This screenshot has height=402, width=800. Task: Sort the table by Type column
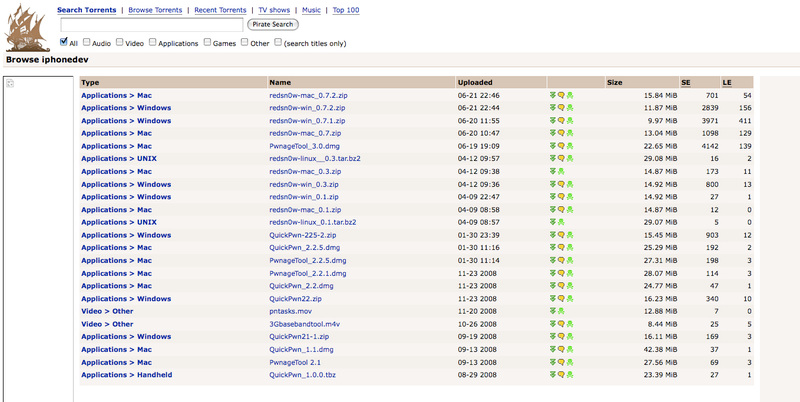pyautogui.click(x=90, y=82)
